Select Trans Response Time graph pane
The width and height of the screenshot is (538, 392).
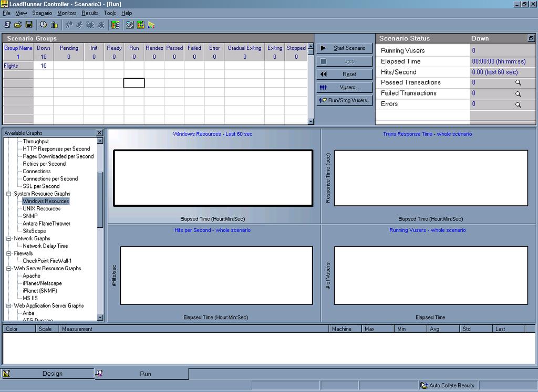pos(428,176)
